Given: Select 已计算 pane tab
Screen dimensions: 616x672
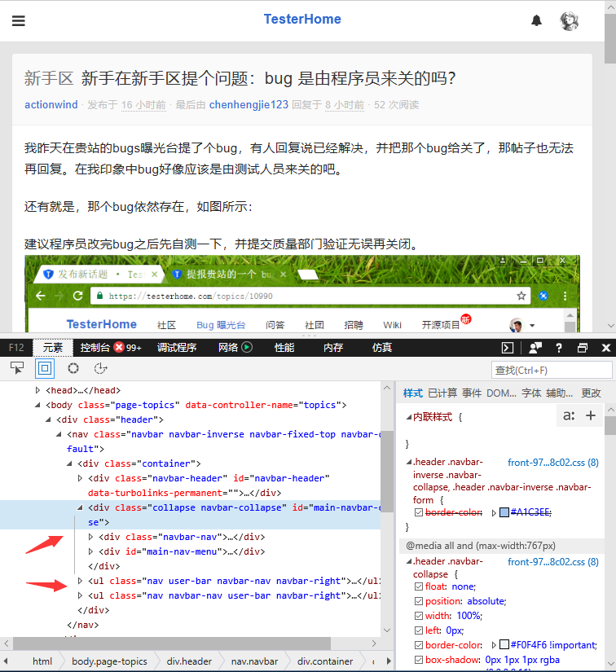Looking at the screenshot, I should click(x=442, y=393).
